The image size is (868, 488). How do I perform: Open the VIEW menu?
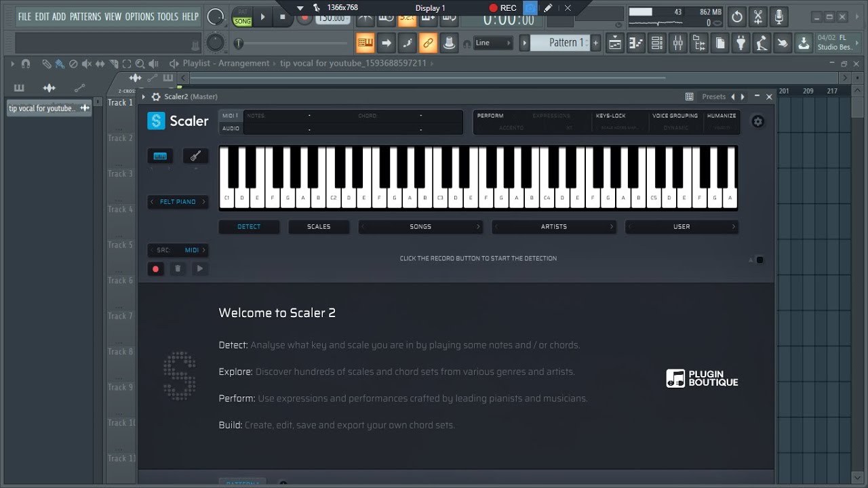pyautogui.click(x=113, y=17)
